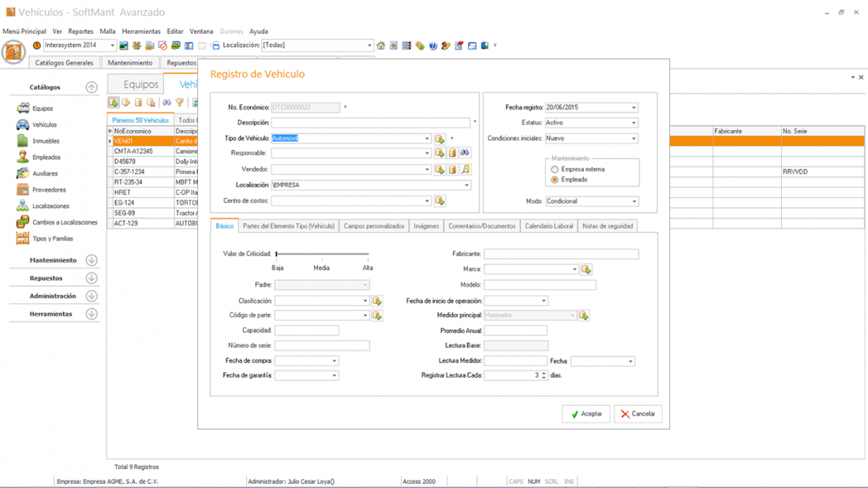This screenshot has width=868, height=488.
Task: Open the Empleados catalog
Action: click(x=46, y=158)
